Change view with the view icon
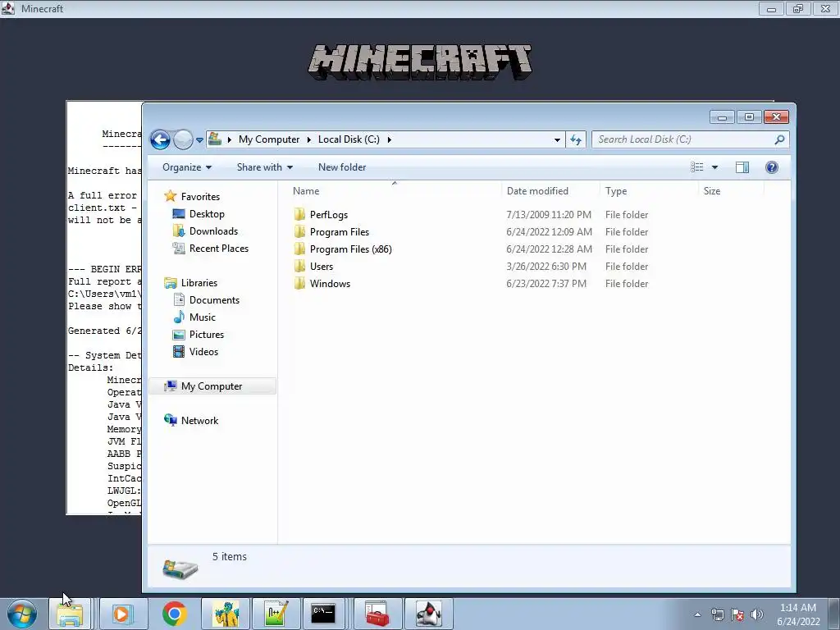 click(x=697, y=167)
